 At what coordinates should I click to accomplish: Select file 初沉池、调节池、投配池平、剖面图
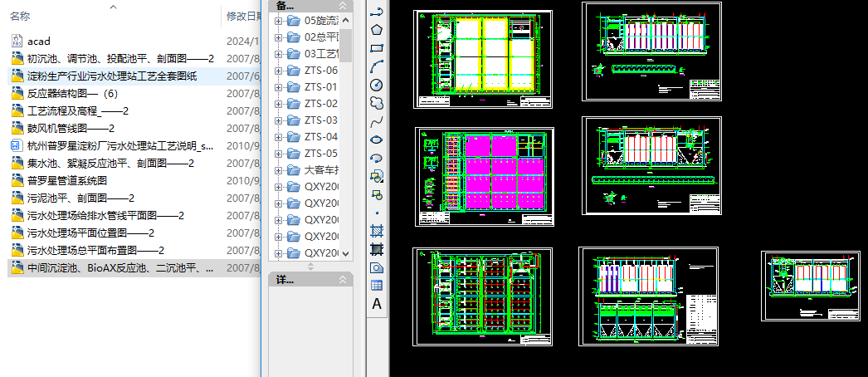(120, 58)
